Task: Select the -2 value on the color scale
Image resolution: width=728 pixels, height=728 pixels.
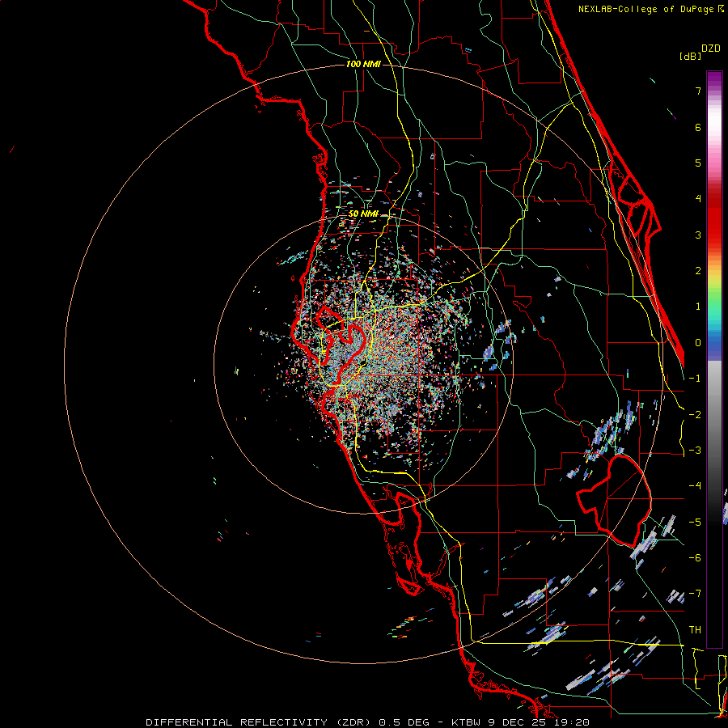Action: coord(695,415)
